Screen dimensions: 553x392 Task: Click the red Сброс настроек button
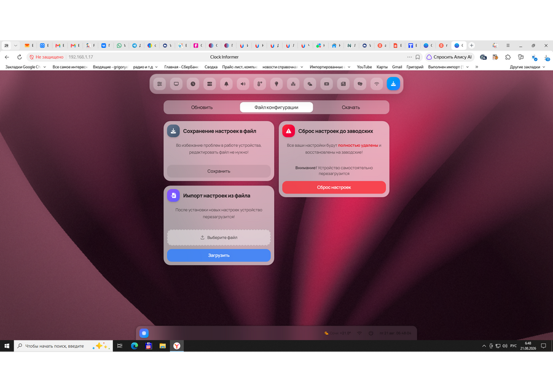click(x=334, y=187)
